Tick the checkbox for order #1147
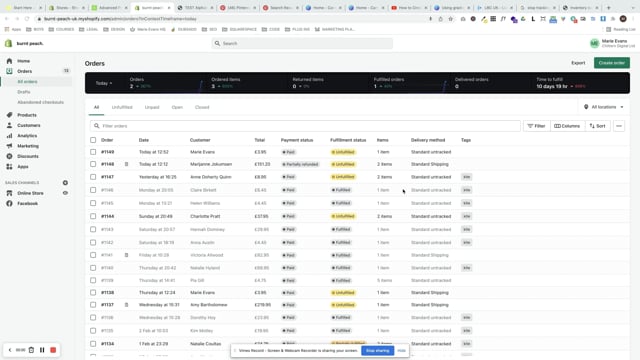 pos(93,177)
